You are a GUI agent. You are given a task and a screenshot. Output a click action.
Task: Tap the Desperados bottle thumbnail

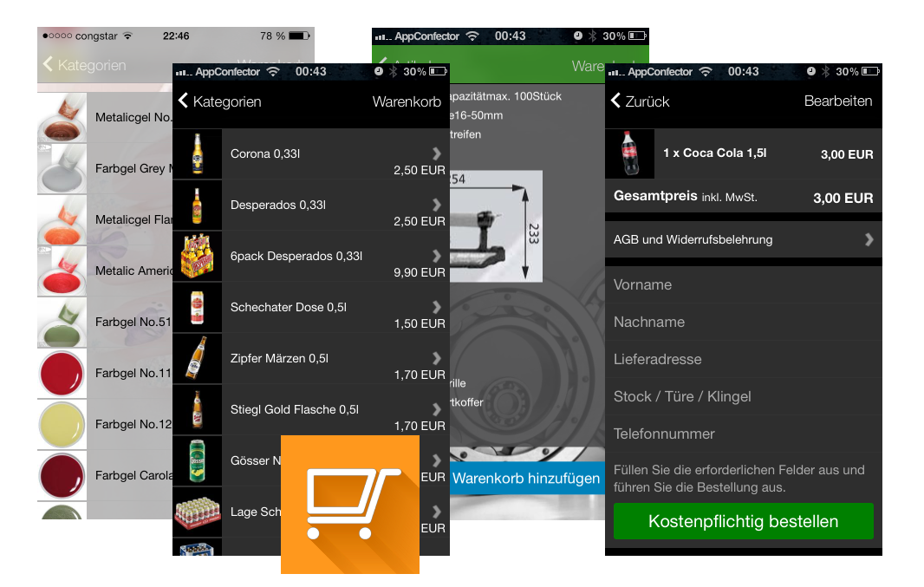click(x=198, y=205)
